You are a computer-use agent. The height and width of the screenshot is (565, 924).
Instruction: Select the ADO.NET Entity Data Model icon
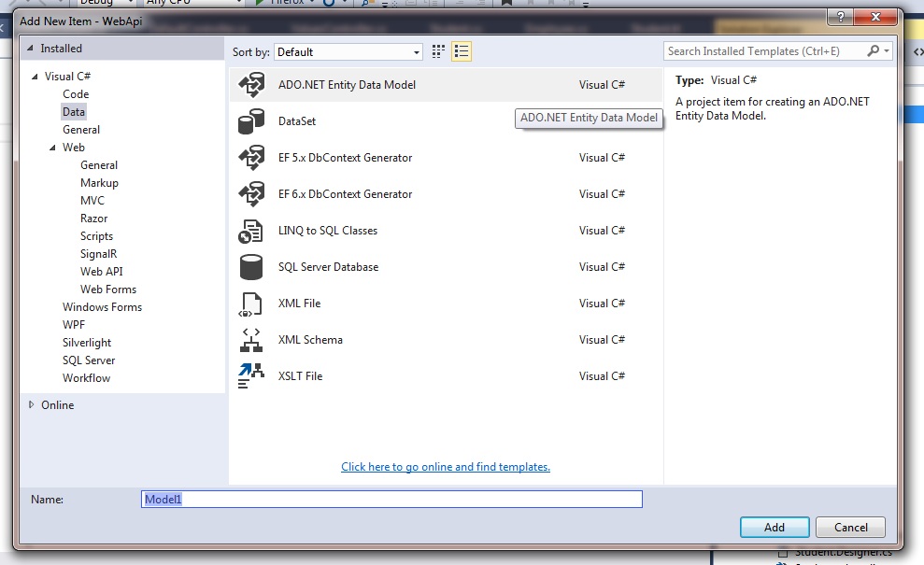(251, 85)
